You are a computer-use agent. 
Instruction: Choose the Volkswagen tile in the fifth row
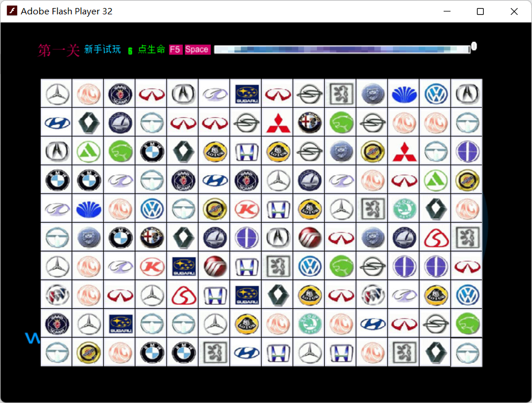[152, 209]
